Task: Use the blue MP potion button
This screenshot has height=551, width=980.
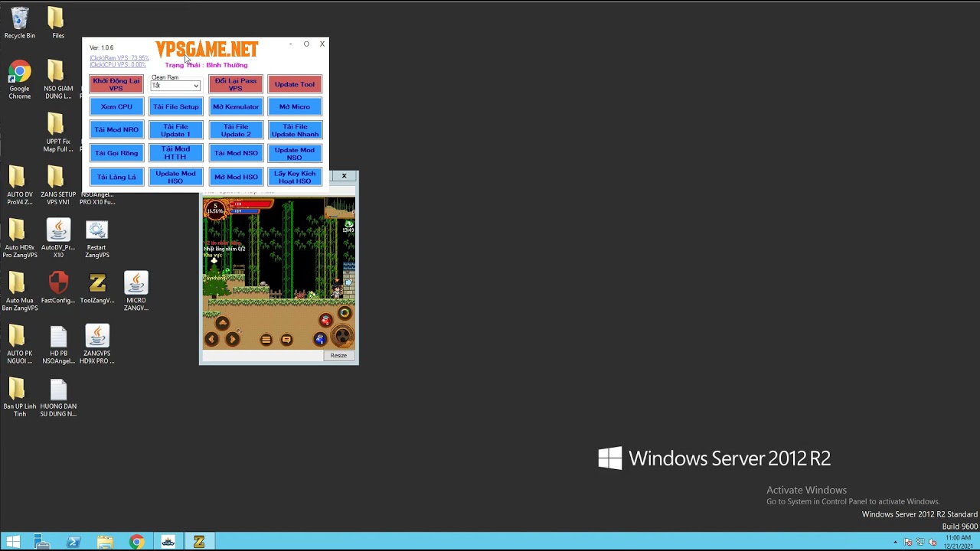Action: [x=320, y=339]
